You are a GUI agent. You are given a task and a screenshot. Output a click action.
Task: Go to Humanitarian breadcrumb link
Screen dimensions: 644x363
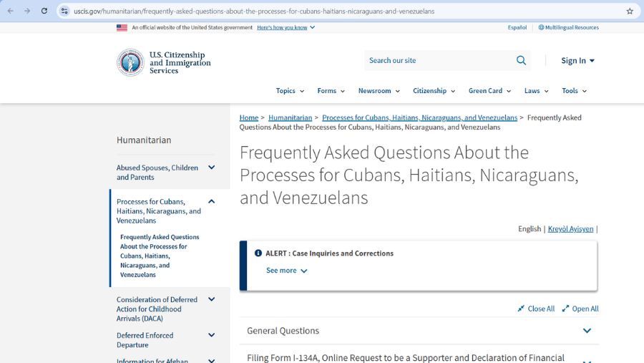click(290, 117)
